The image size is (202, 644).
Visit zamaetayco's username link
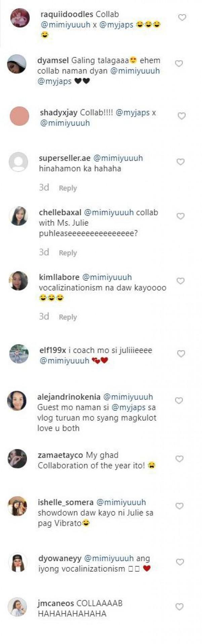pos(60,455)
